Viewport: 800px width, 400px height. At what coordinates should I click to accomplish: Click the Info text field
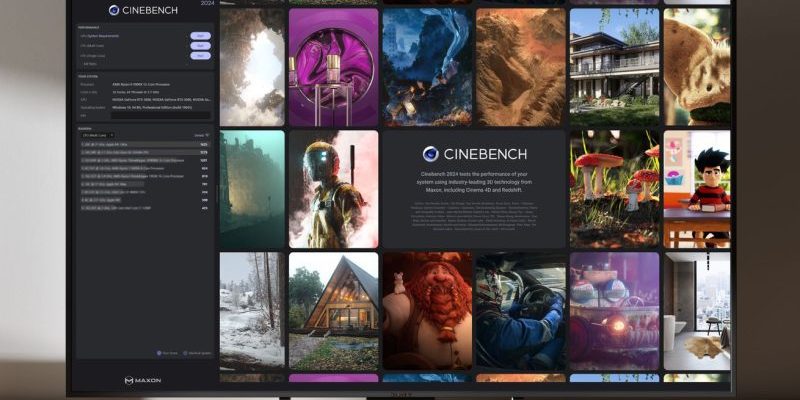(161, 115)
